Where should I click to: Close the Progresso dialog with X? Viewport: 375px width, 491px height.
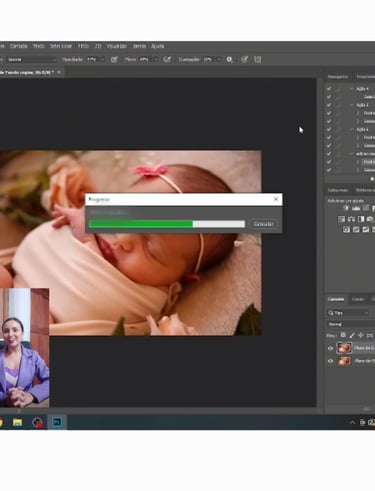[x=276, y=199]
